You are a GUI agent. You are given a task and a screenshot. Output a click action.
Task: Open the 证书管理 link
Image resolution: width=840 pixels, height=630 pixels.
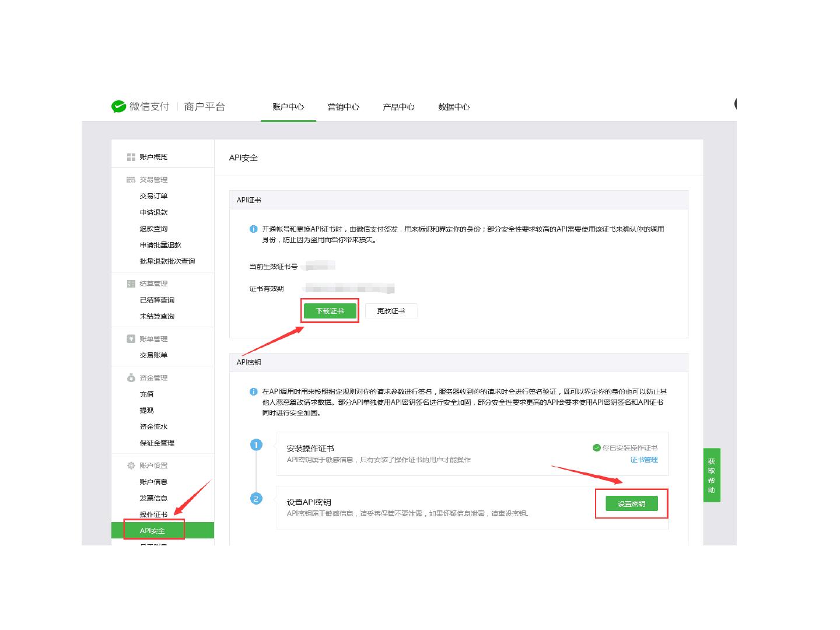644,460
